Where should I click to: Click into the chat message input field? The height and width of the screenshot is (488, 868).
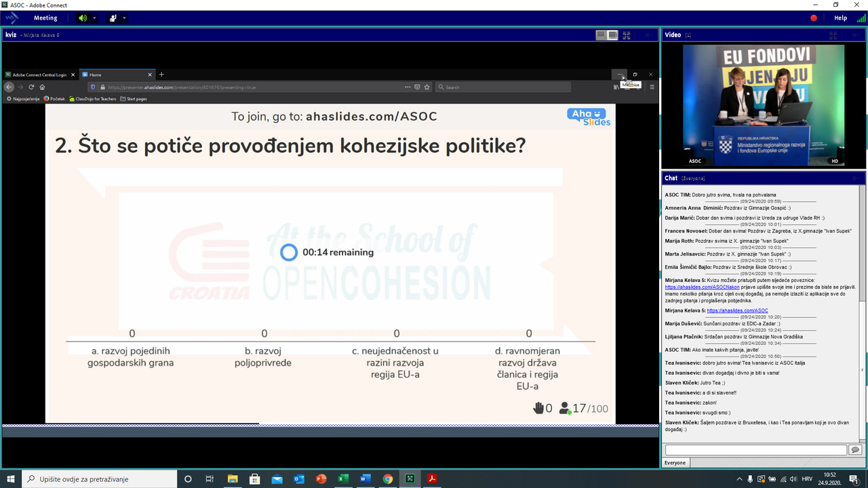(755, 450)
